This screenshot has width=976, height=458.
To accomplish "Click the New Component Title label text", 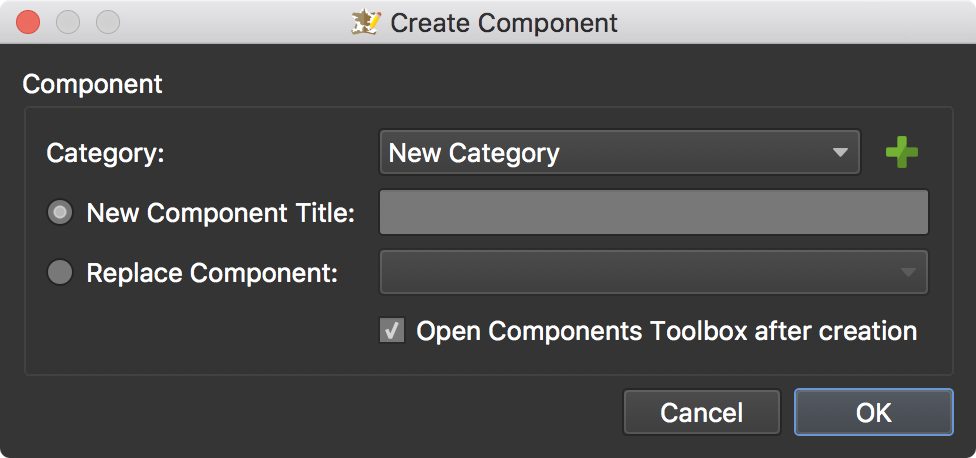I will pos(220,213).
